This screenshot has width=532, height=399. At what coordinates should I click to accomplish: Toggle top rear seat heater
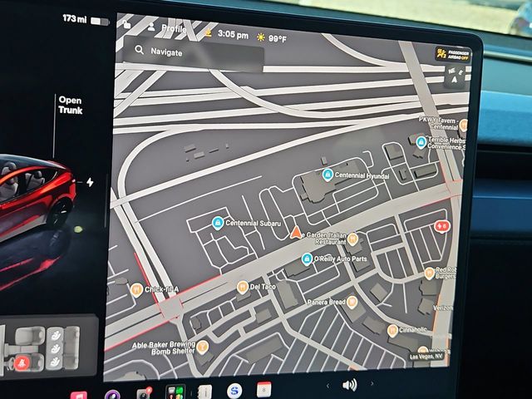54,335
